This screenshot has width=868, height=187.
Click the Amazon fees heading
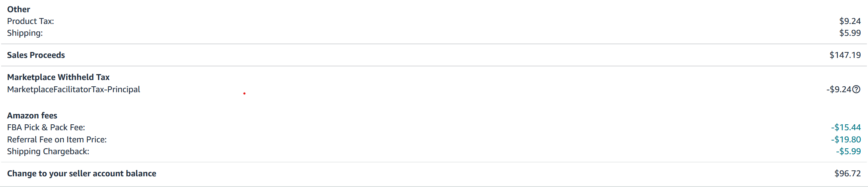point(32,115)
